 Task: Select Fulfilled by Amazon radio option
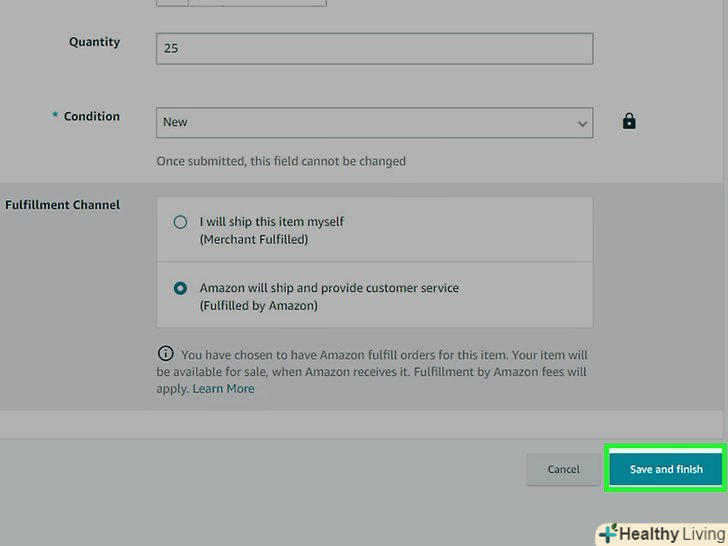[180, 288]
